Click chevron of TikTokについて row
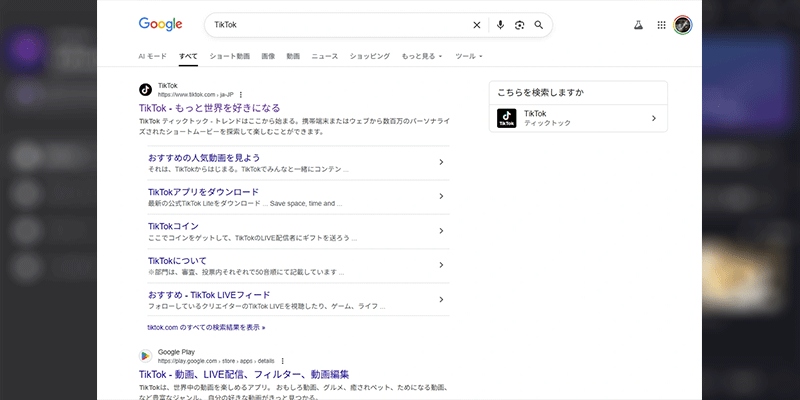 (441, 265)
